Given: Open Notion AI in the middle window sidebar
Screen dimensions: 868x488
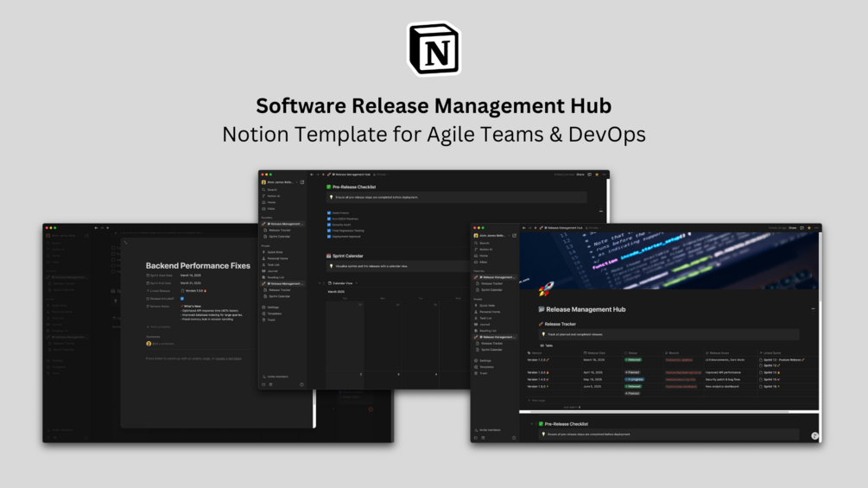Looking at the screenshot, I should tap(271, 196).
